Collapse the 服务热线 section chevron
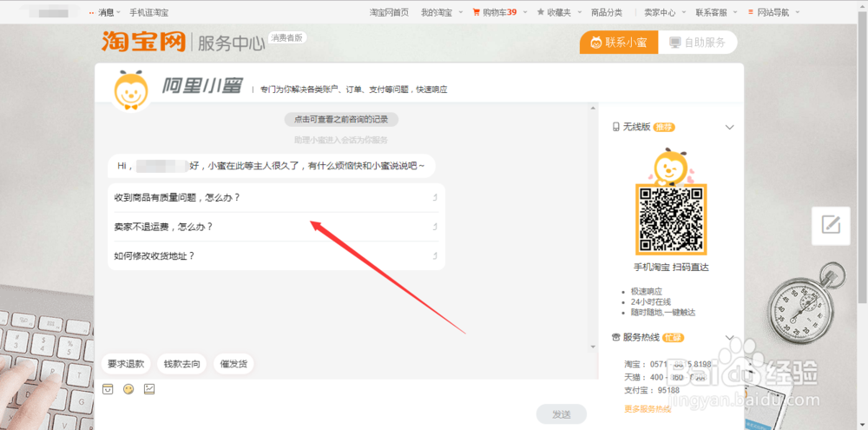The height and width of the screenshot is (430, 868). (x=730, y=337)
